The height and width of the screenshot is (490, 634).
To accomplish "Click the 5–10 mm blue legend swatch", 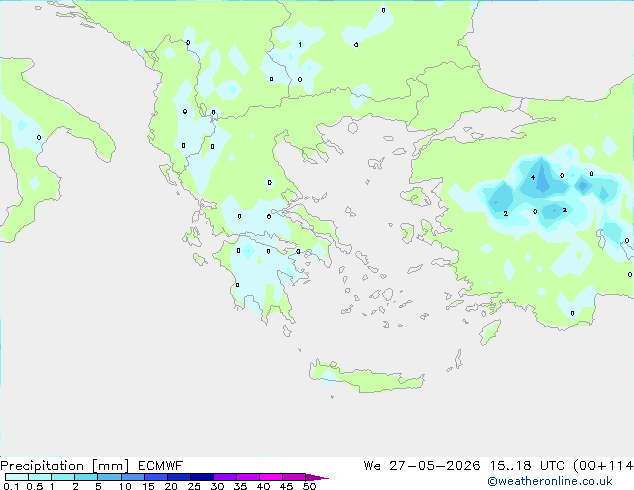I will (109, 477).
